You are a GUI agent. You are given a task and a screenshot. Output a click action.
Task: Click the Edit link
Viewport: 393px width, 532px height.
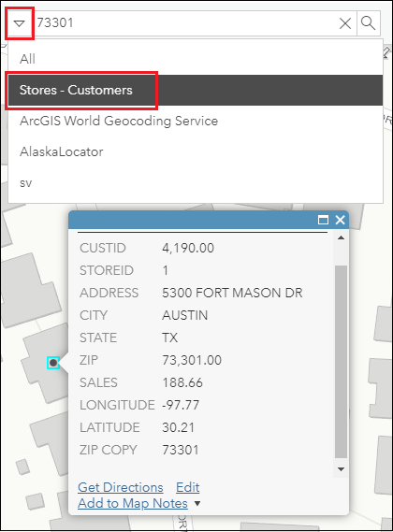point(187,487)
